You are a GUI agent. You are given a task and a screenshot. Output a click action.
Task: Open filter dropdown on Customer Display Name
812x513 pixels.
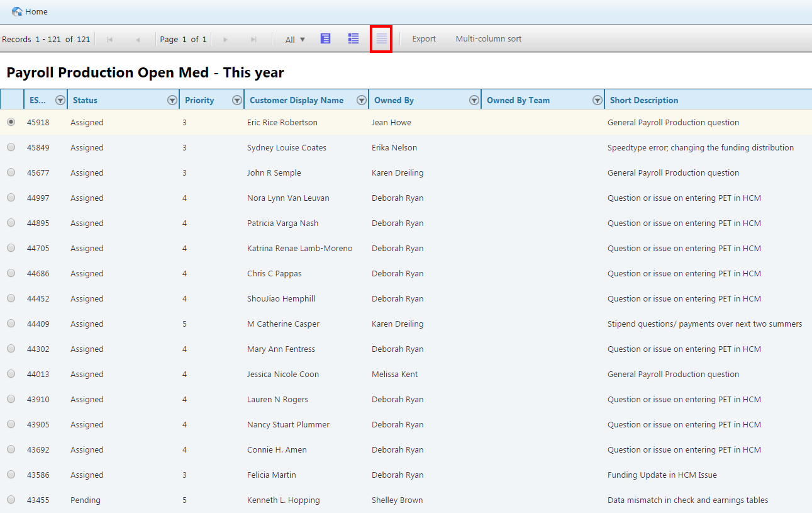point(361,100)
